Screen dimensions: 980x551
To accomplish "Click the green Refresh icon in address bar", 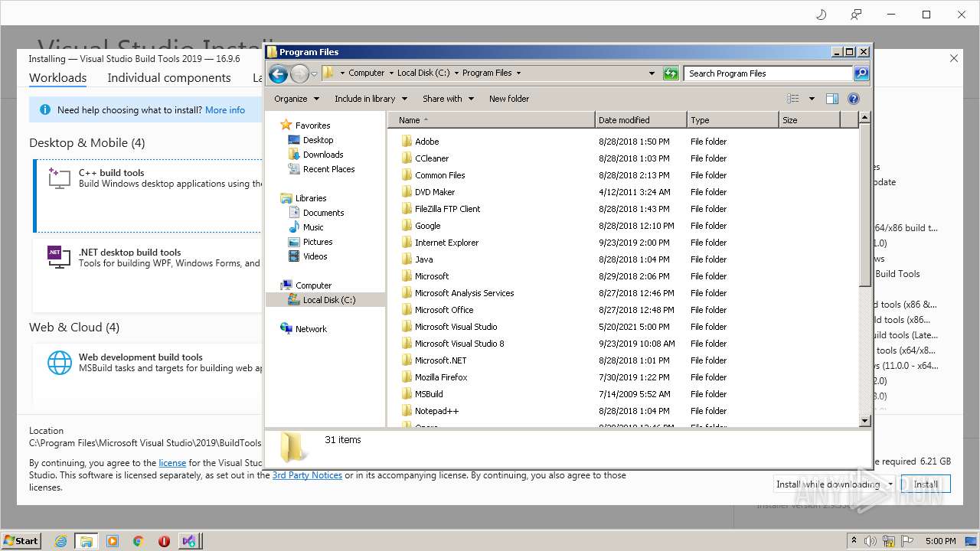I will coord(671,73).
